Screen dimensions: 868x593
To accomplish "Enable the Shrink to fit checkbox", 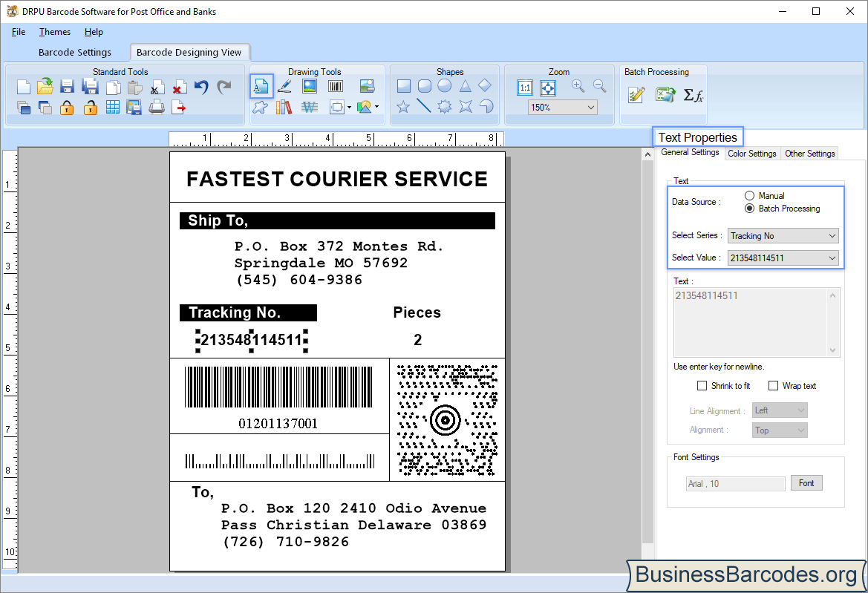I will point(702,385).
